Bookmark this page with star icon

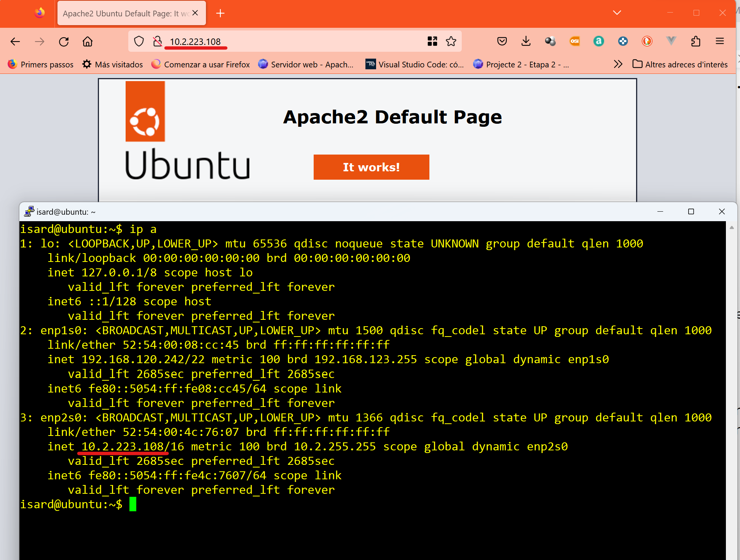tap(451, 41)
